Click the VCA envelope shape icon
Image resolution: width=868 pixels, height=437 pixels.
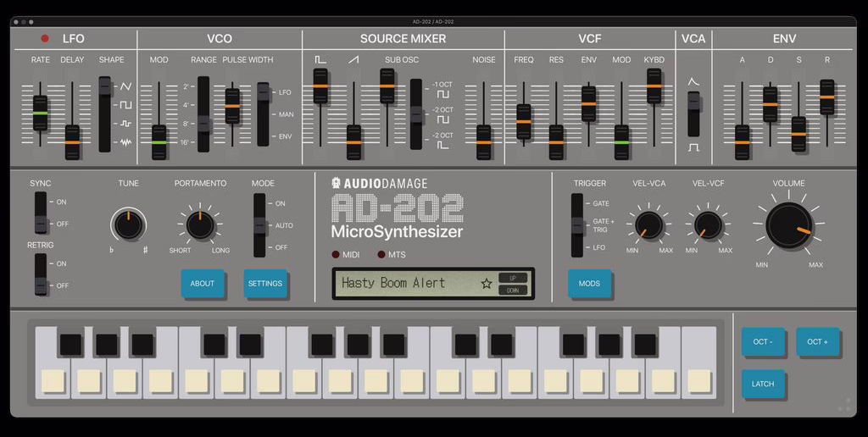click(693, 81)
